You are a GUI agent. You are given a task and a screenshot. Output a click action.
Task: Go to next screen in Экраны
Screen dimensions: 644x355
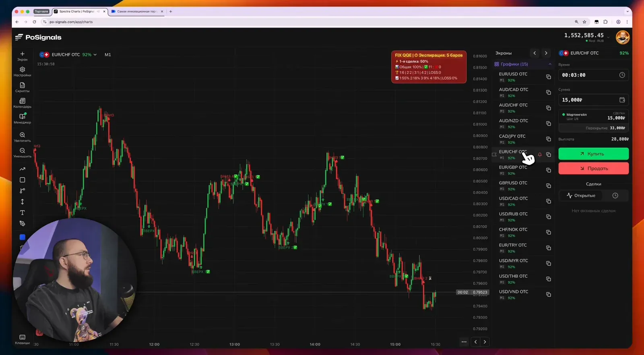pos(546,53)
